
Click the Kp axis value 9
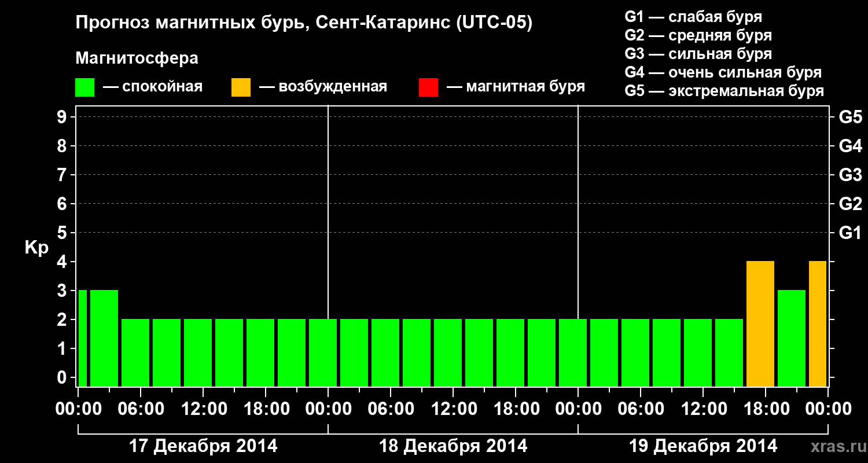pyautogui.click(x=63, y=117)
